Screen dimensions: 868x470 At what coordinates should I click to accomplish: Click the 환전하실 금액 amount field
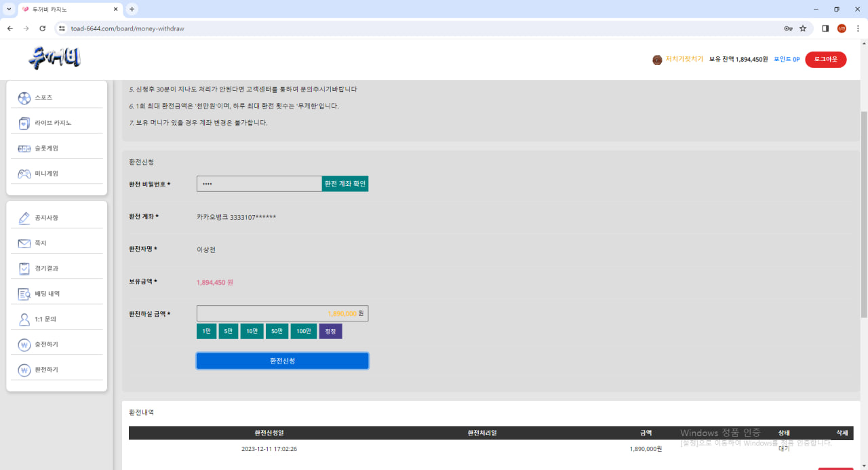click(278, 313)
